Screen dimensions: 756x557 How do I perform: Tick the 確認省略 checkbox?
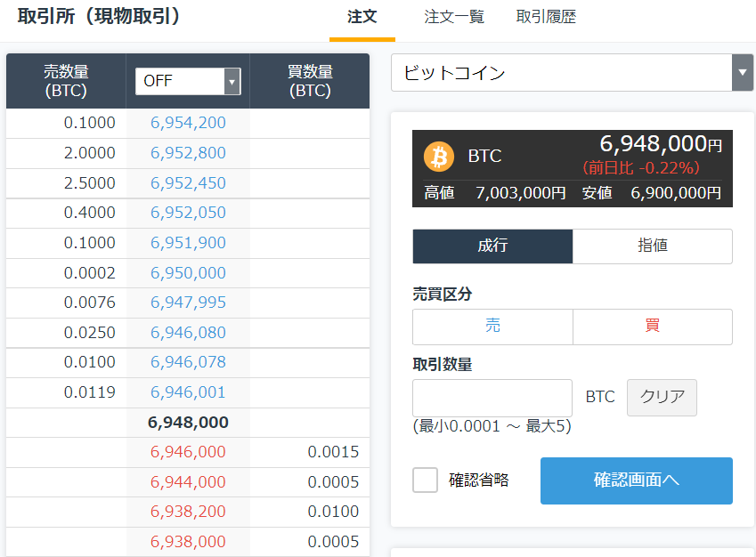pos(425,480)
